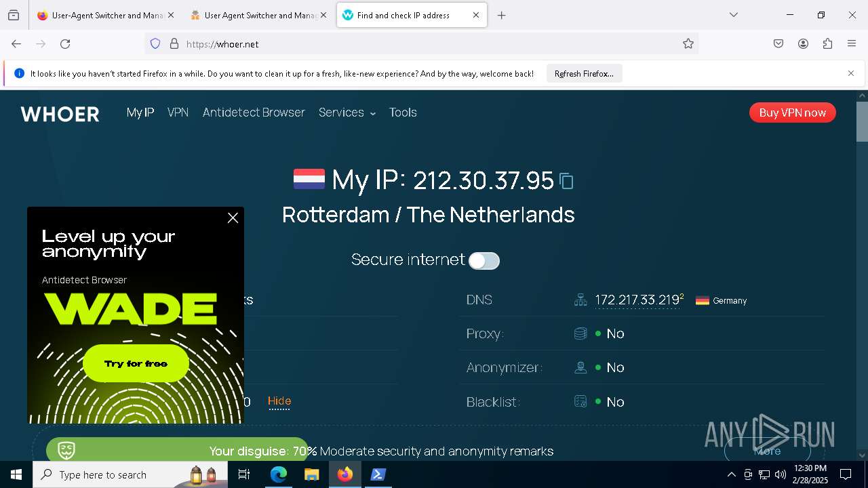The width and height of the screenshot is (868, 488).
Task: Open the Firefox View icon
Action: click(x=14, y=16)
